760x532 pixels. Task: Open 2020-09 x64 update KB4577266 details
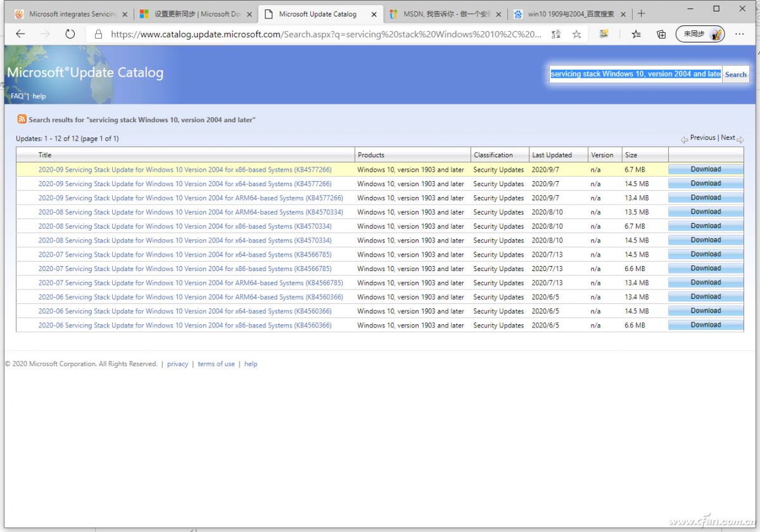pyautogui.click(x=185, y=184)
